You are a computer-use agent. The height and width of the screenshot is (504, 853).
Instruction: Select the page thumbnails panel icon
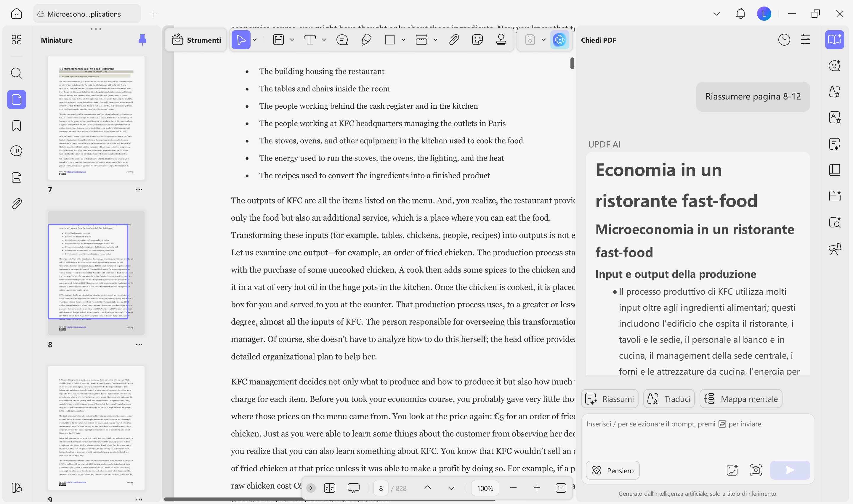[x=16, y=99]
